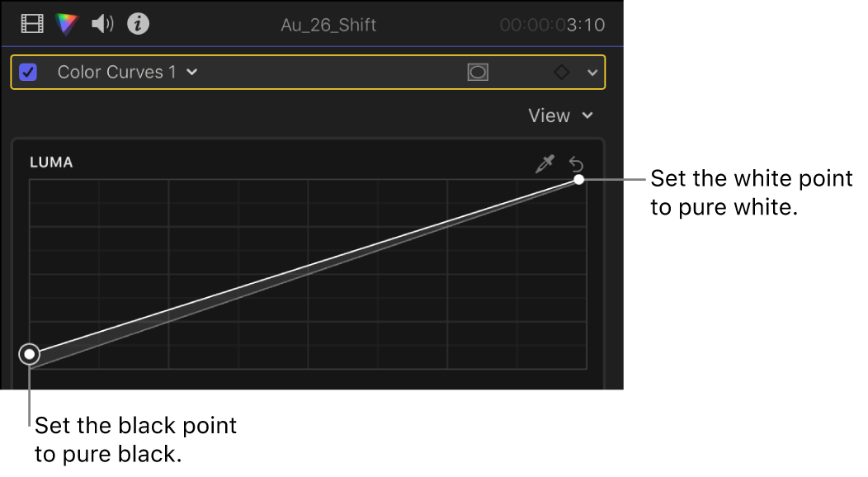Click the View label to change curve display
This screenshot has height=477, width=868.
click(550, 116)
